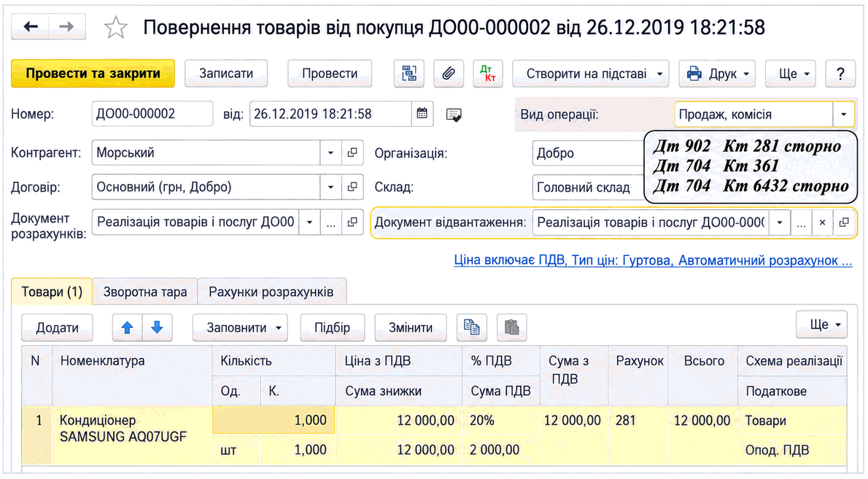
Task: Click Провести та закрити button
Action: pyautogui.click(x=93, y=74)
